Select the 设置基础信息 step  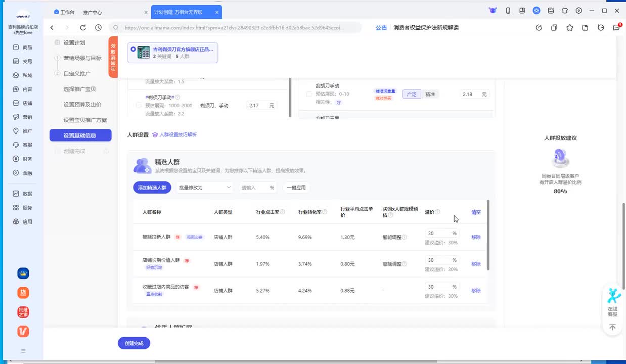click(x=80, y=135)
